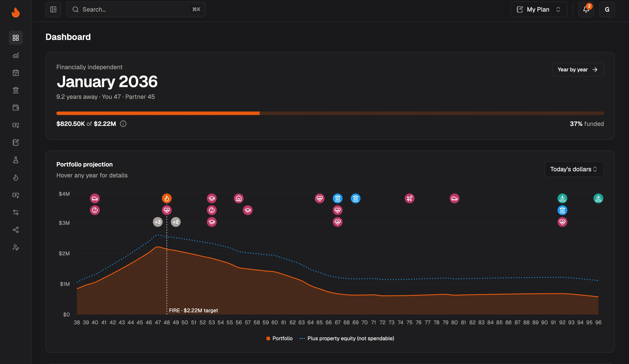Open the lab flask icon in sidebar

click(x=16, y=160)
